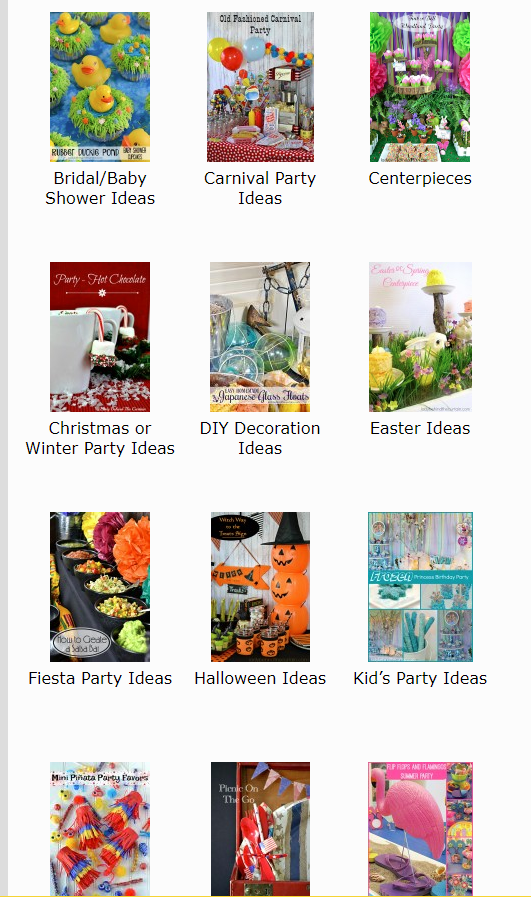Click the DIY Decoration Ideas link

[260, 438]
